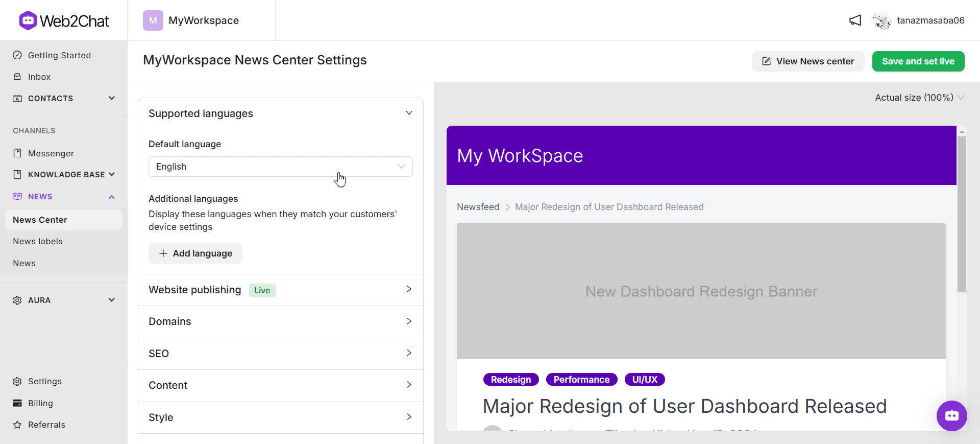Open the purple chat widget bubble

point(951,415)
